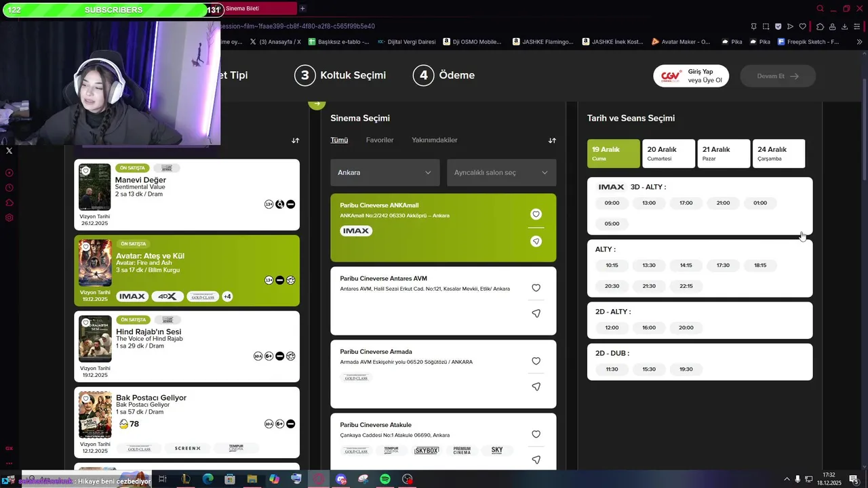Go to step 4 Ödeme
The height and width of the screenshot is (488, 868).
[444, 75]
